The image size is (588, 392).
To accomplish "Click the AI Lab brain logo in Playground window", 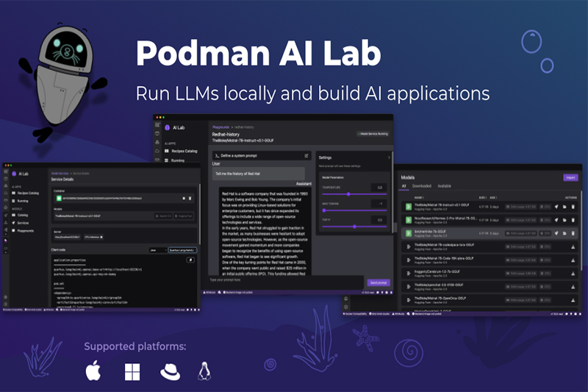I will (x=168, y=127).
